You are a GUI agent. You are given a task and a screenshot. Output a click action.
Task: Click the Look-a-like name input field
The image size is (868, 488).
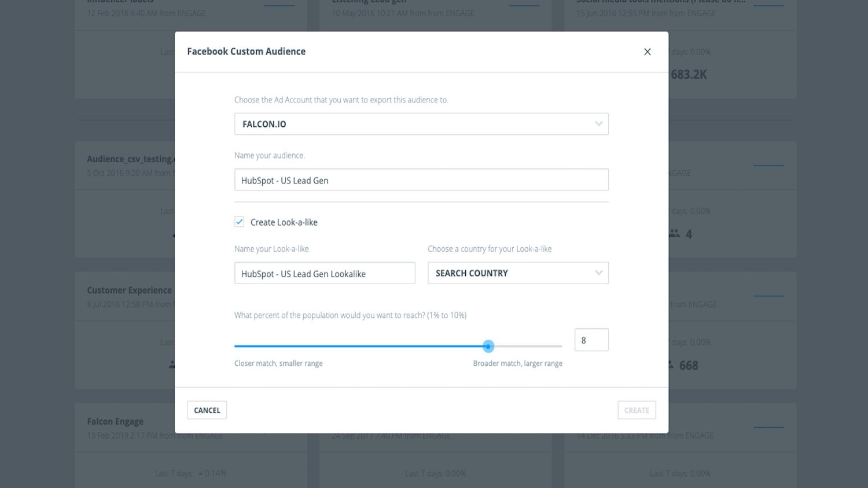tap(325, 273)
